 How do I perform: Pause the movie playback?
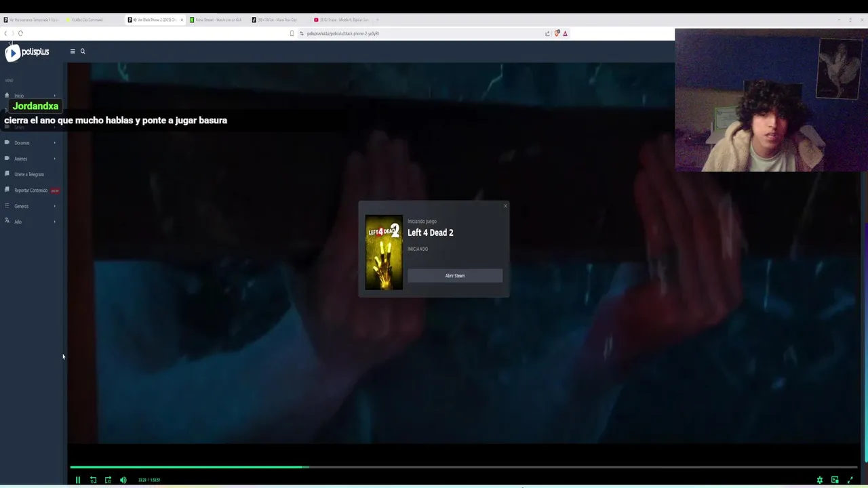click(x=77, y=480)
